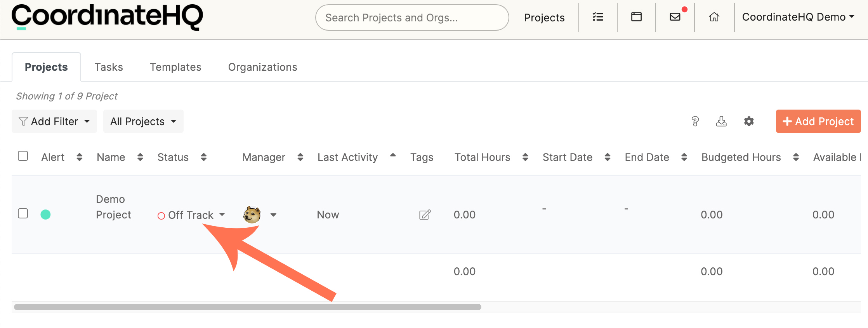The height and width of the screenshot is (328, 868).
Task: Open the mail inbox icon with notification
Action: coord(675,17)
